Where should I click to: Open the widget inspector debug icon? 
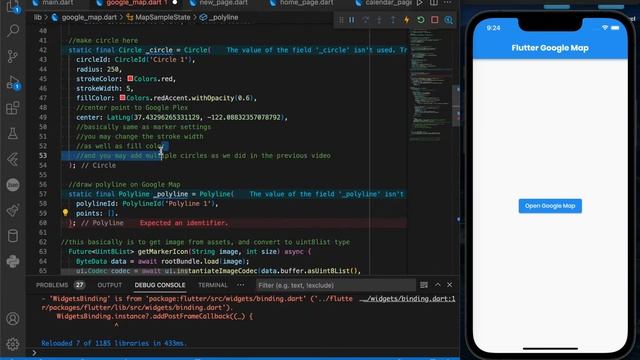[448, 20]
